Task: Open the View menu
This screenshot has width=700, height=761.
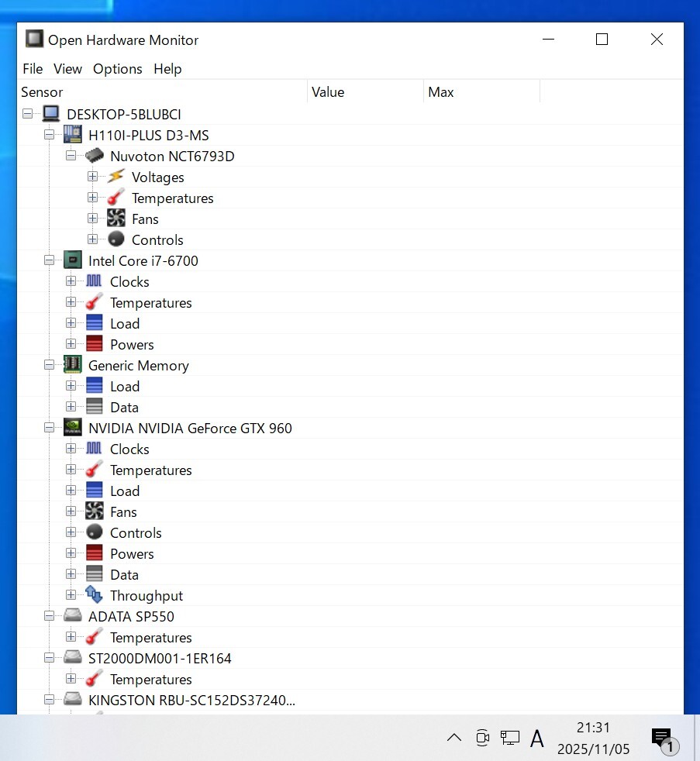Action: click(67, 69)
